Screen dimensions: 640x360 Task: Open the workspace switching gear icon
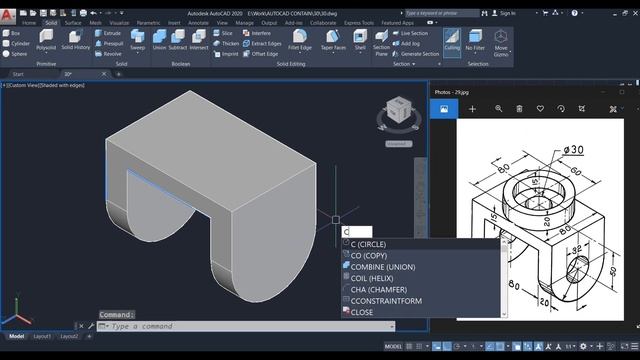click(583, 347)
